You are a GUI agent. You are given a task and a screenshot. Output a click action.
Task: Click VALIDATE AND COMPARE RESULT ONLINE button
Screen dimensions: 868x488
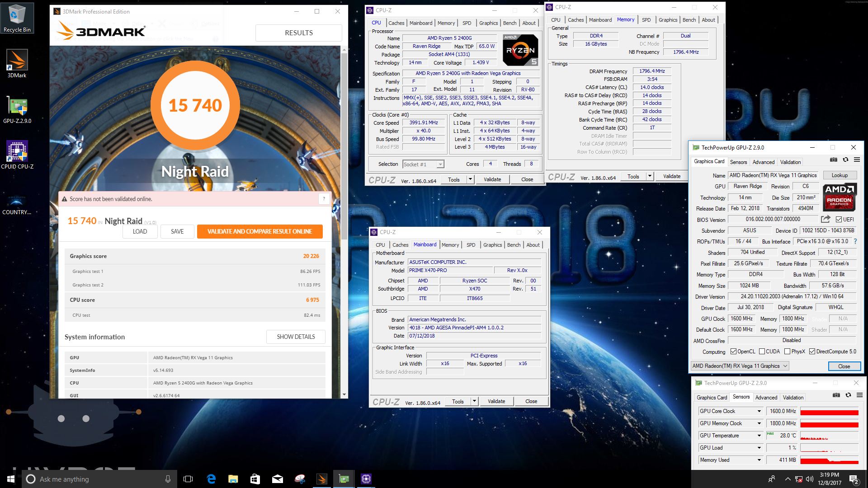[x=259, y=231]
